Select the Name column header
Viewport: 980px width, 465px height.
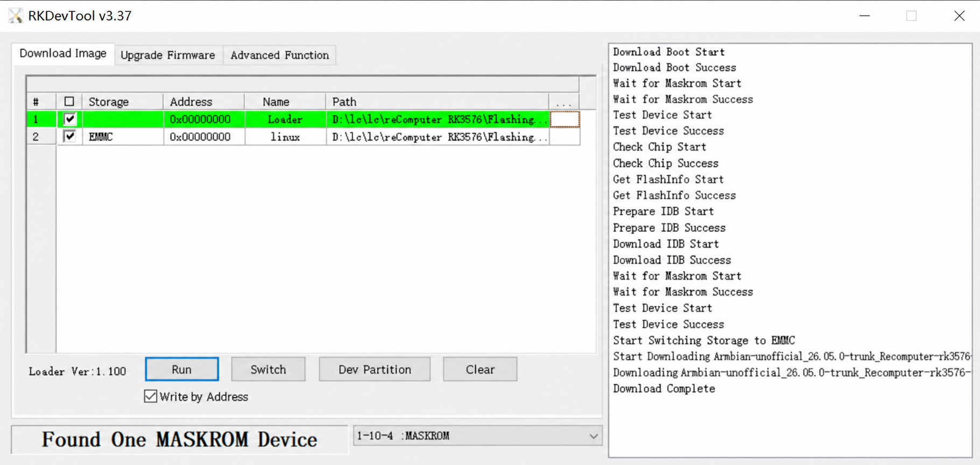(285, 102)
